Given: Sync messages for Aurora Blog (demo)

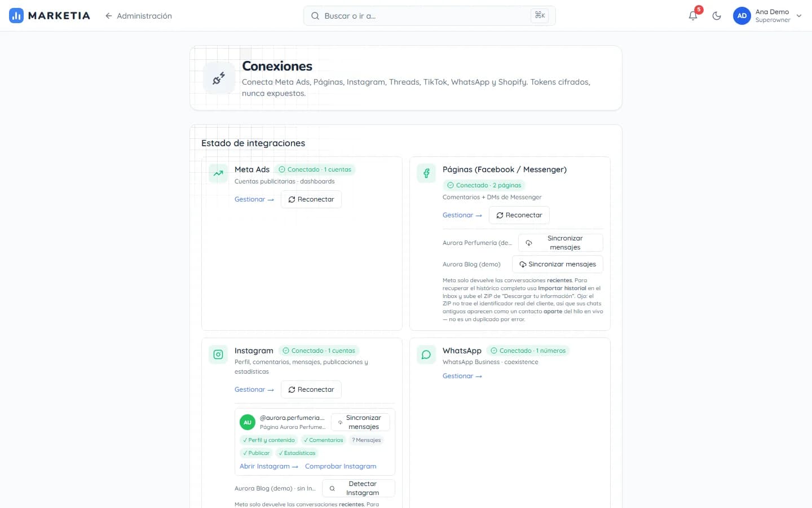Looking at the screenshot, I should (558, 264).
